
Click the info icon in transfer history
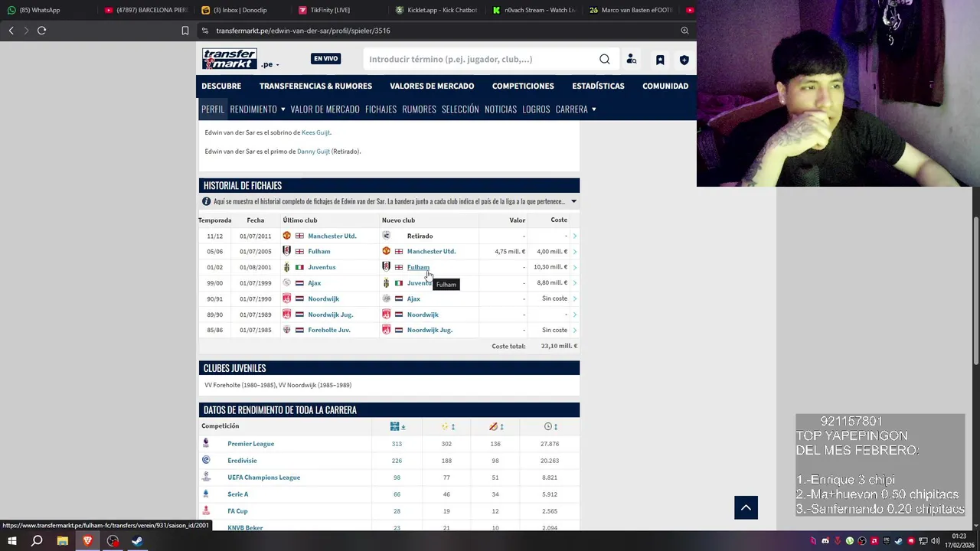pos(207,201)
